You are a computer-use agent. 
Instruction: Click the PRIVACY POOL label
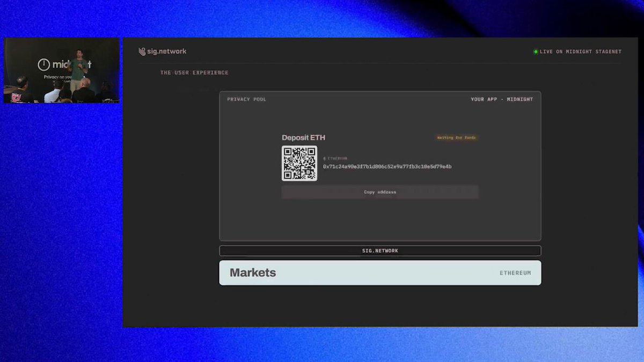(246, 99)
